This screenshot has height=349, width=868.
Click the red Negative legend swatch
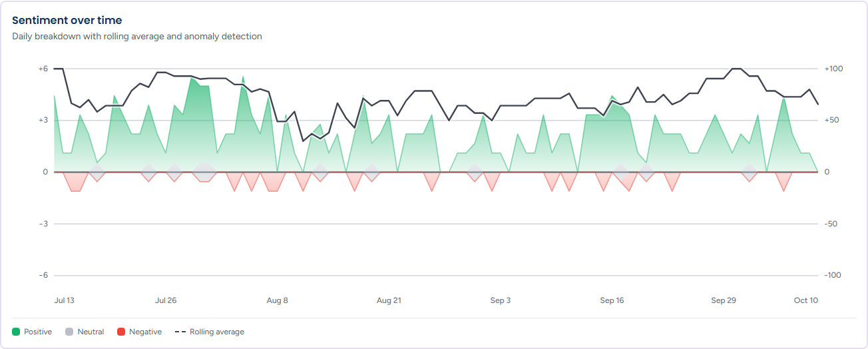tap(121, 332)
